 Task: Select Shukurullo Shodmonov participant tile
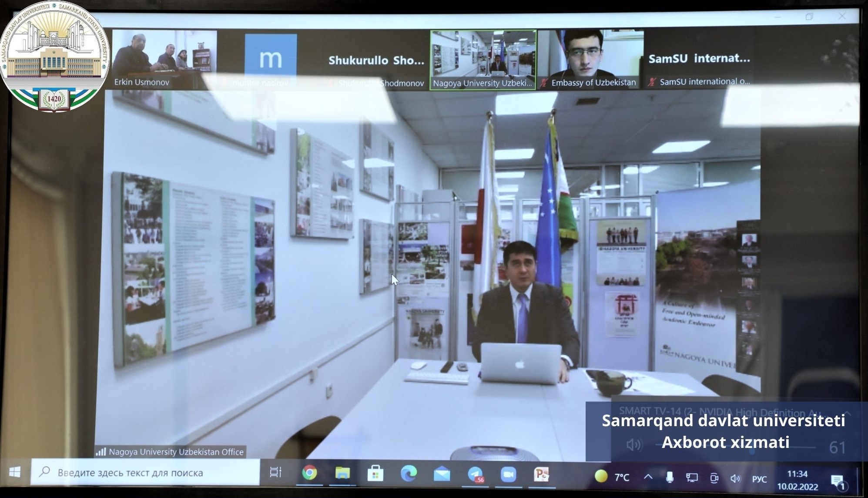376,61
